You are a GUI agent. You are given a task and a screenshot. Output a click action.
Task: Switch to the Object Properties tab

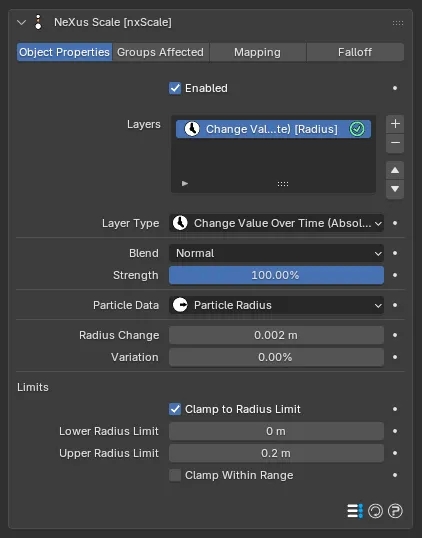64,52
